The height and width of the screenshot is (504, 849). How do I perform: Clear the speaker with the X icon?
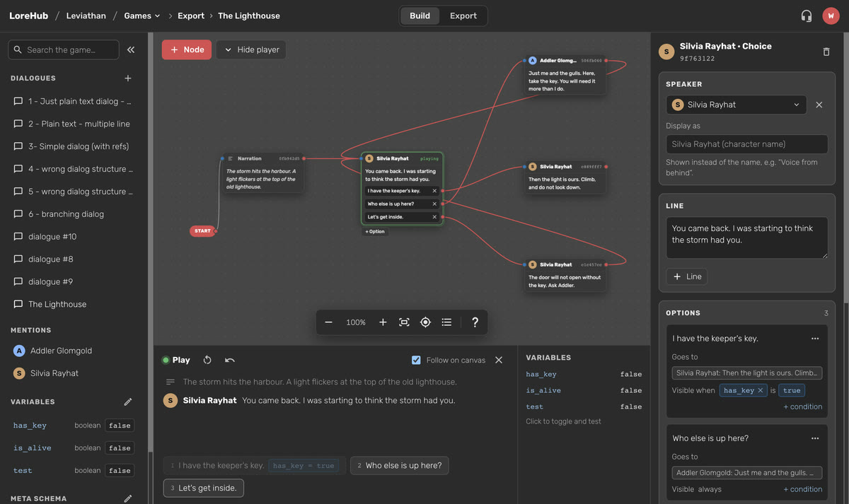[819, 105]
